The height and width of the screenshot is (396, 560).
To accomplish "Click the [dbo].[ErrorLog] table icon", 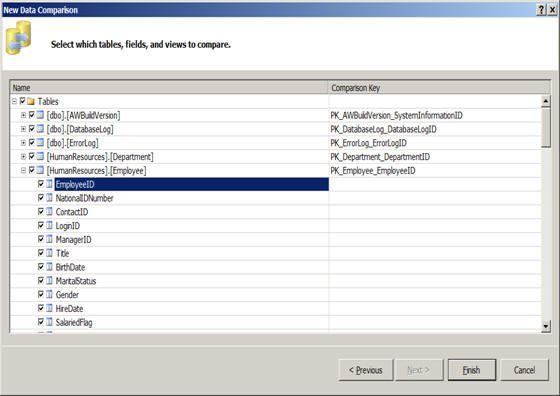I will coord(40,142).
